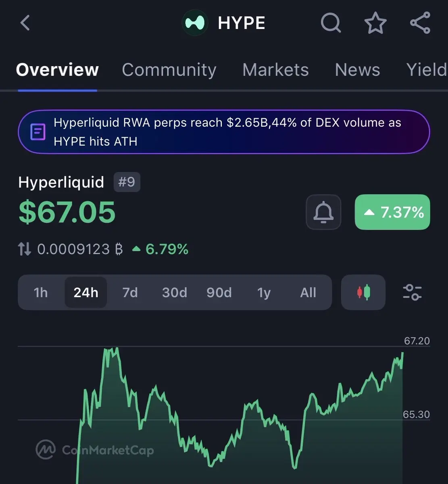Tap the Hyperliquid coin name
Image resolution: width=448 pixels, height=484 pixels.
pos(61,182)
